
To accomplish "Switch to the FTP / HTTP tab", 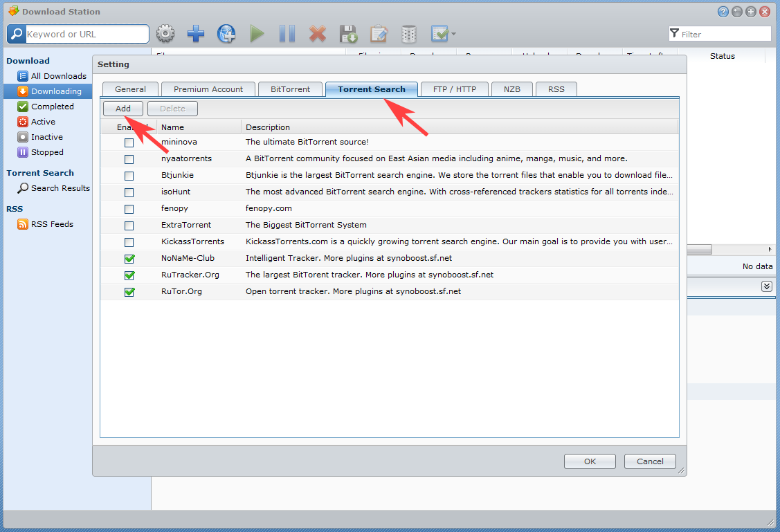I will point(455,89).
